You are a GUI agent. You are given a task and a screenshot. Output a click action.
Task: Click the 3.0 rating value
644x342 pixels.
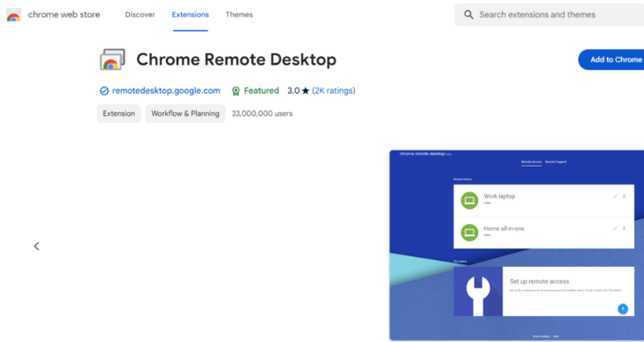pos(293,91)
